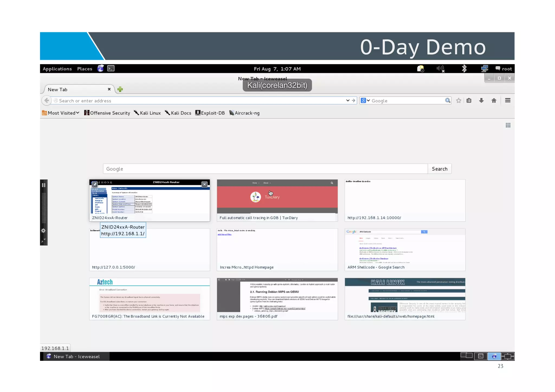Image resolution: width=555 pixels, height=392 pixels.
Task: Click the Search button
Action: [440, 169]
